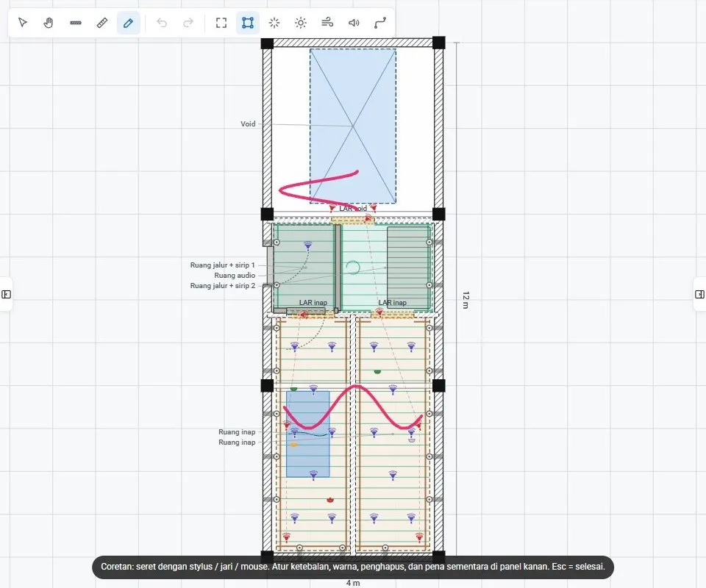Select the arrow pointer tool
This screenshot has width=706, height=588.
click(x=23, y=23)
